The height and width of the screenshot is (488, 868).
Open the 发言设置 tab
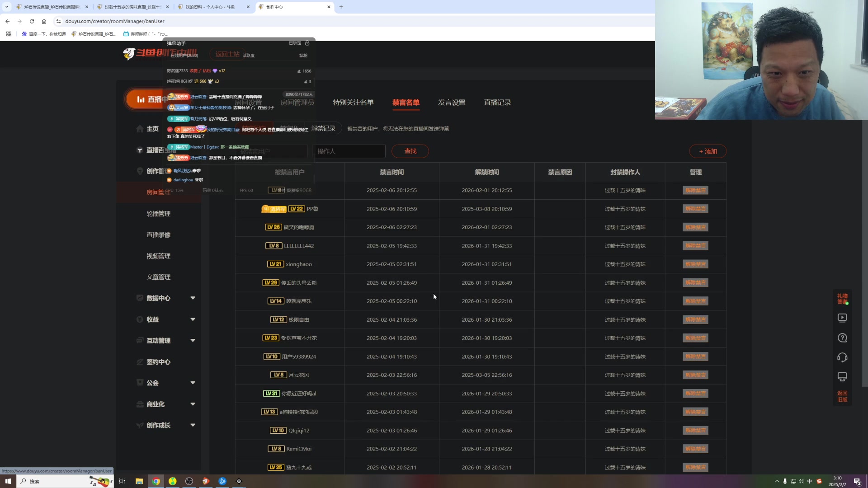click(452, 103)
